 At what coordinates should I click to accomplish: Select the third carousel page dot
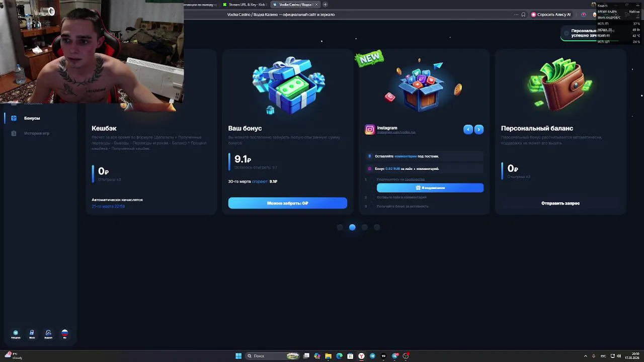point(365,227)
